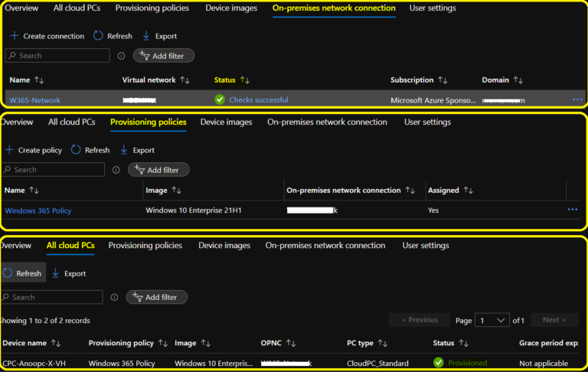Click Refresh icon in provisioning policies panel
The height and width of the screenshot is (372, 588).
coord(76,149)
